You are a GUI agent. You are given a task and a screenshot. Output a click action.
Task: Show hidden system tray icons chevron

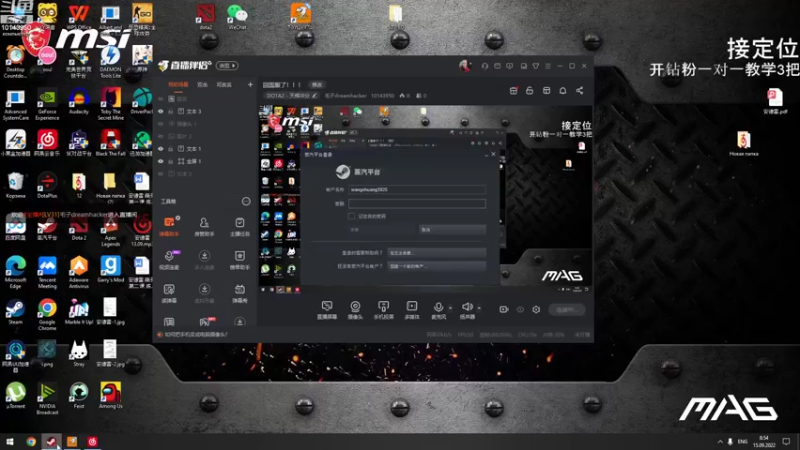click(x=720, y=441)
